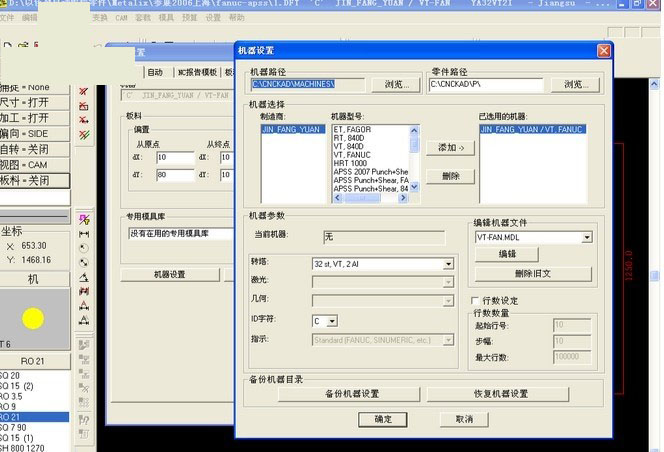Screen dimensions: 664x452
Task: Open the 转塔 turret dropdown
Action: click(x=448, y=264)
